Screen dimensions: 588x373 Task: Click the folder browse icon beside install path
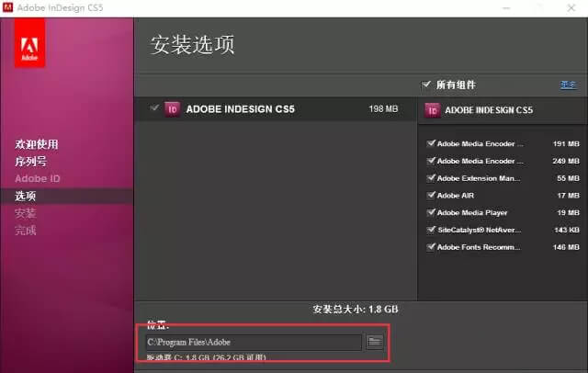pyautogui.click(x=374, y=342)
